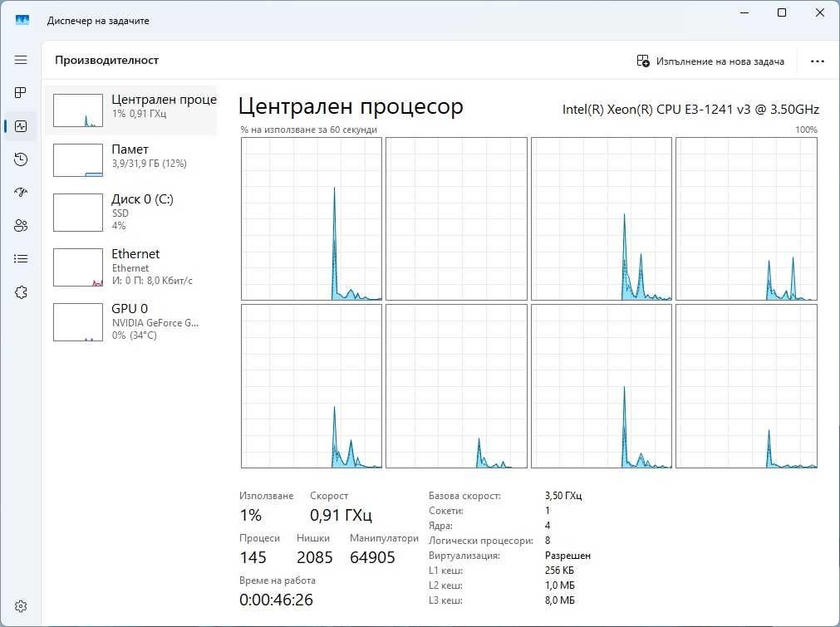
Task: Select Ethernet resource item
Action: pos(131,267)
